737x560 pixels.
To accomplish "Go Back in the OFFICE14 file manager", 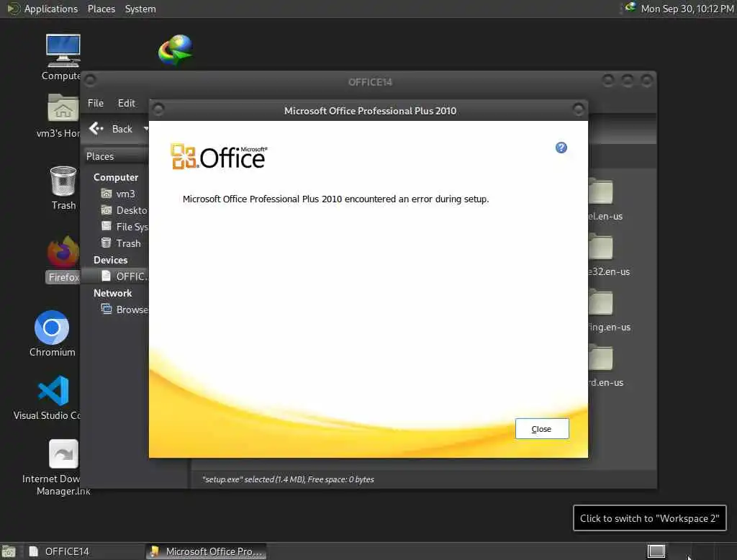I will [x=112, y=129].
